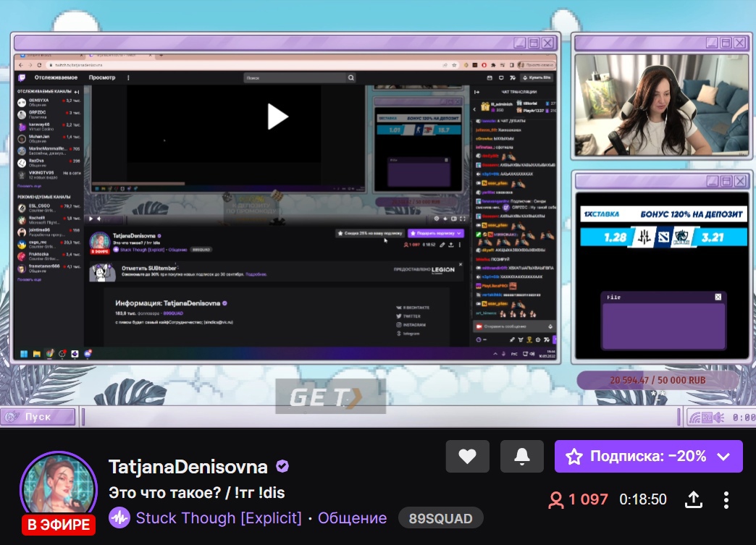Select the karavay46 channel in the sidebar
The height and width of the screenshot is (545, 756).
[49, 126]
